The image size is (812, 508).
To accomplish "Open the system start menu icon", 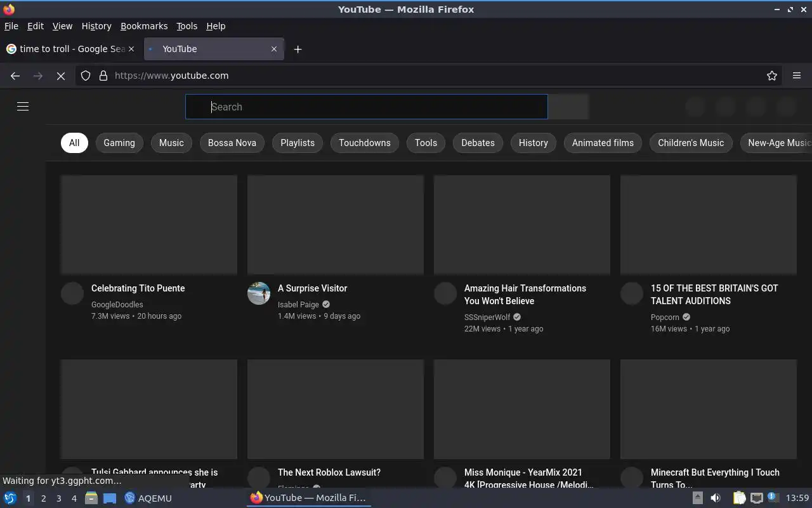I will (x=10, y=498).
